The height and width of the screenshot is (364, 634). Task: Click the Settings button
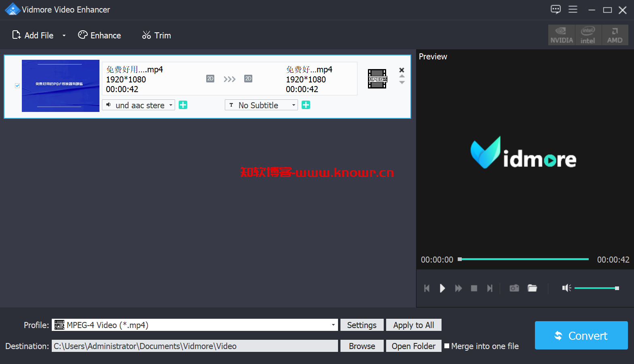(362, 325)
